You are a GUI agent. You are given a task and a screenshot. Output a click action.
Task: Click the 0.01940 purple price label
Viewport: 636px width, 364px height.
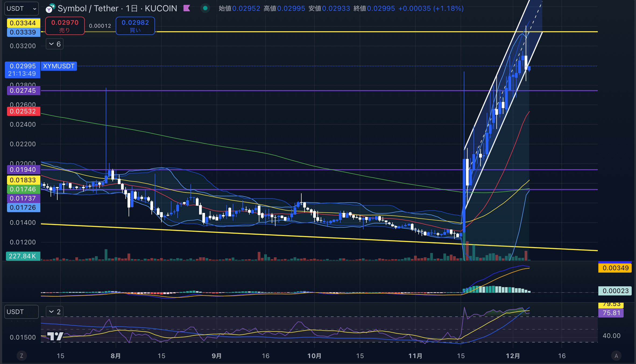(23, 170)
